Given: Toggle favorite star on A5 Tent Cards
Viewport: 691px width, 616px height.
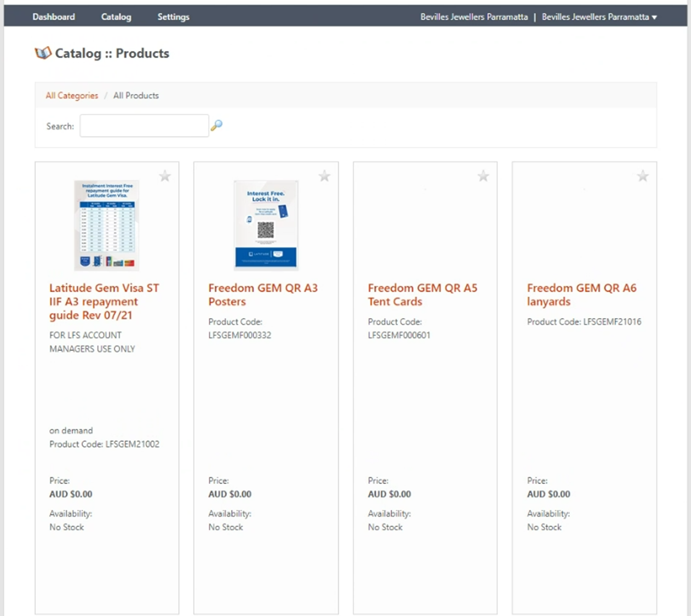Looking at the screenshot, I should tap(483, 176).
